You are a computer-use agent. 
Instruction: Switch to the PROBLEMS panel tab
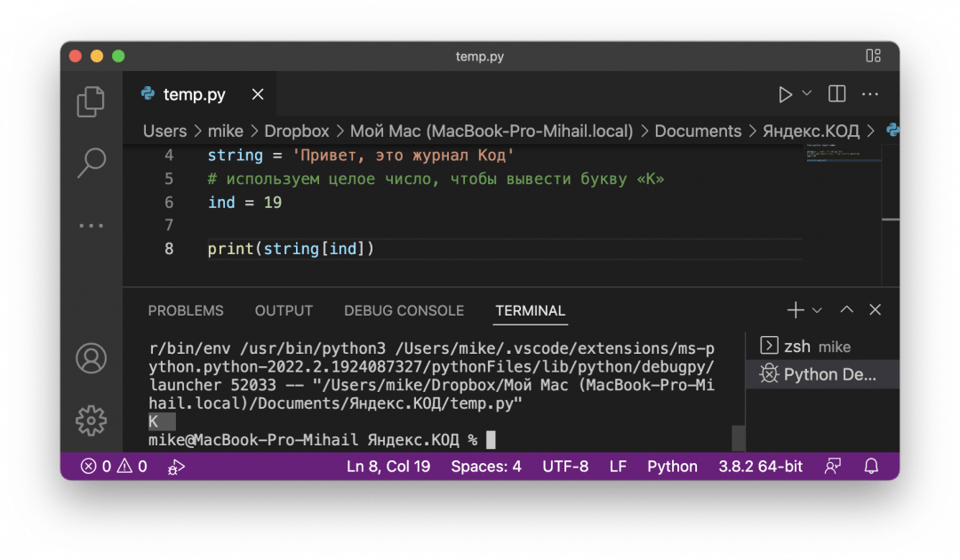(x=186, y=311)
